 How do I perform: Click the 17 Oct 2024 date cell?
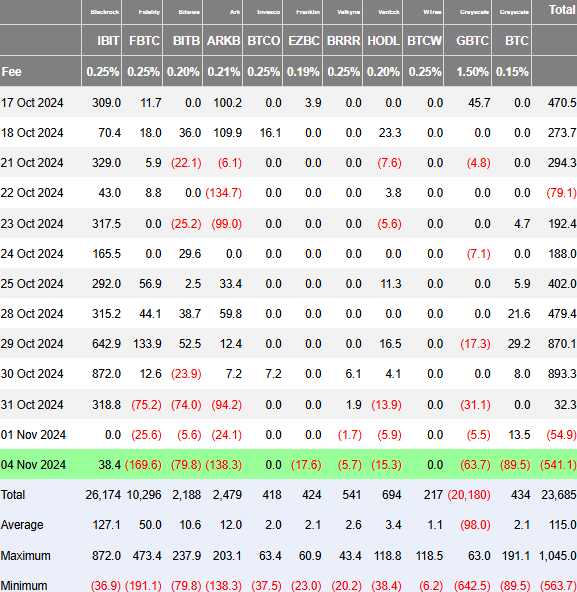point(32,103)
